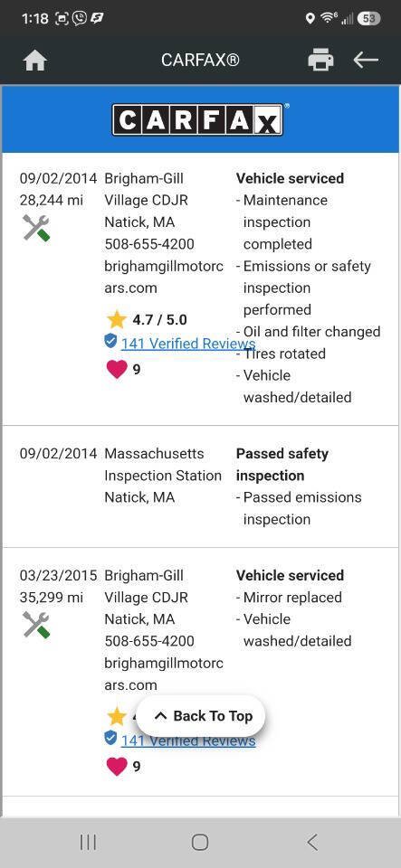Open brighamgillmotorcars.com in first record
This screenshot has height=868, width=401.
164,277
